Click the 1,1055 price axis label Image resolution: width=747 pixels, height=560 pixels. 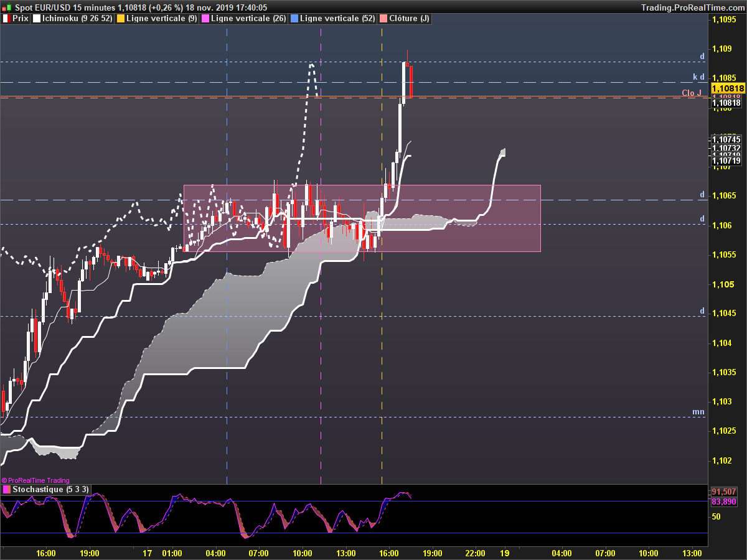click(723, 254)
